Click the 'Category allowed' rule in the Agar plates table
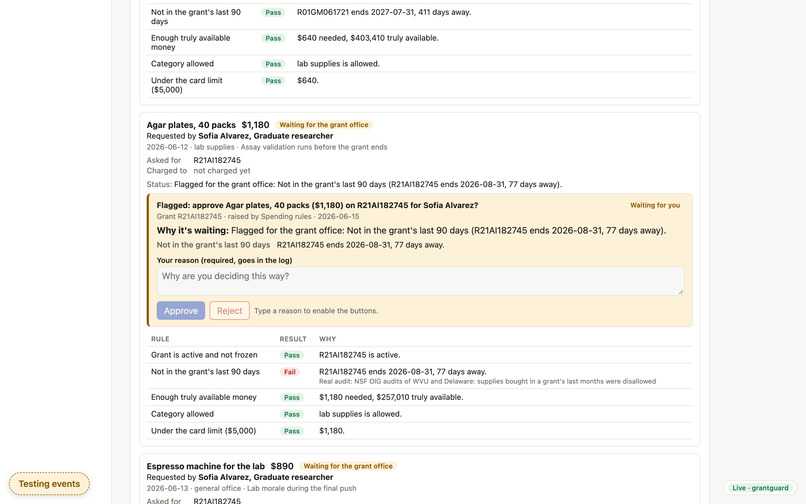Screen dimensions: 806x504 (182, 414)
